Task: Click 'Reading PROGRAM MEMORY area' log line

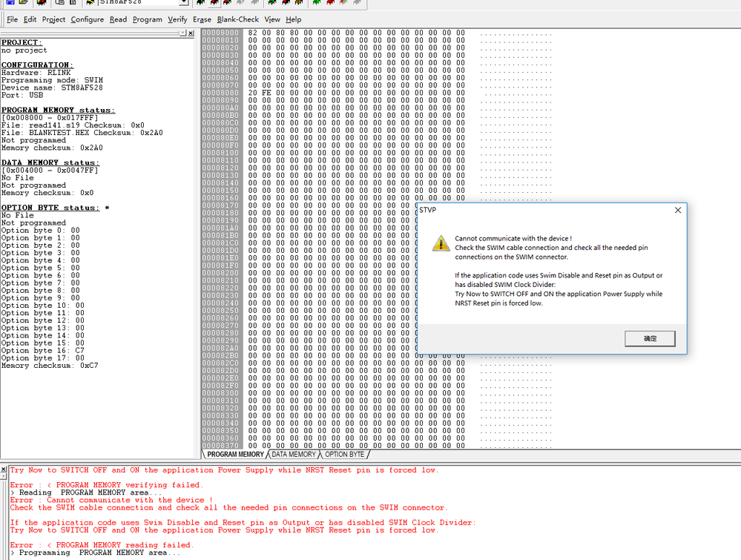Action: coord(85,493)
